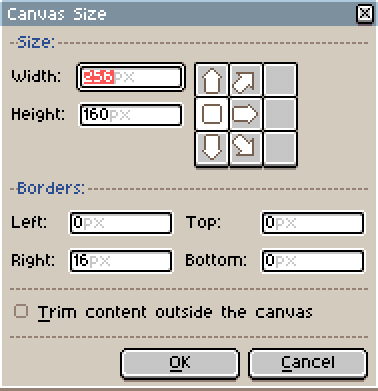Select the down-right diagonal arrow anchor
The width and height of the screenshot is (378, 391).
click(x=246, y=148)
